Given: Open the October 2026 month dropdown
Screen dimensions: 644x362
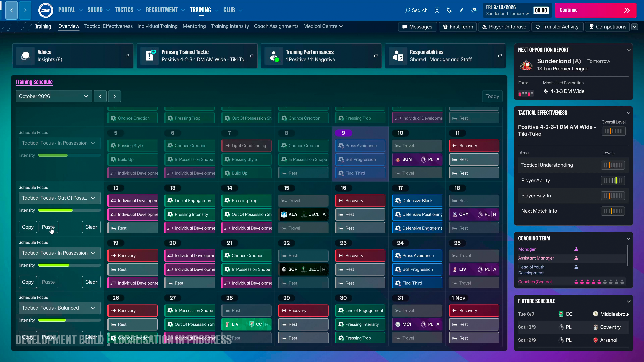Looking at the screenshot, I should [x=54, y=96].
